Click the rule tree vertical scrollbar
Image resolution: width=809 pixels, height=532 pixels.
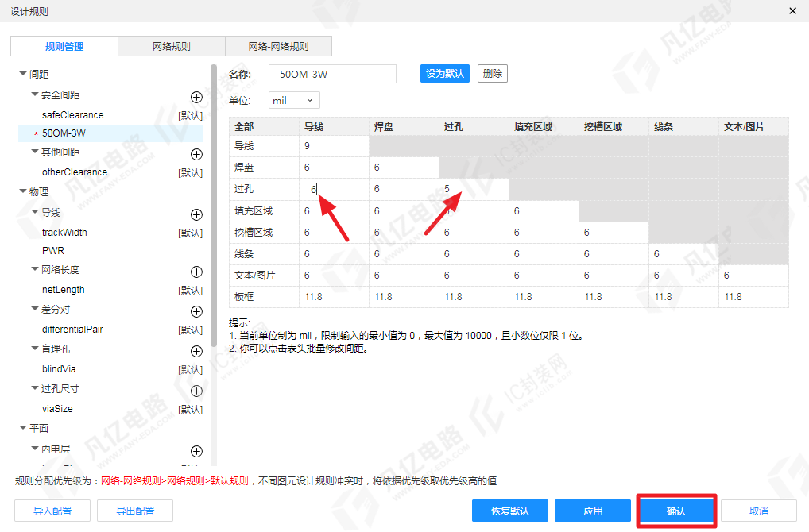point(214,205)
